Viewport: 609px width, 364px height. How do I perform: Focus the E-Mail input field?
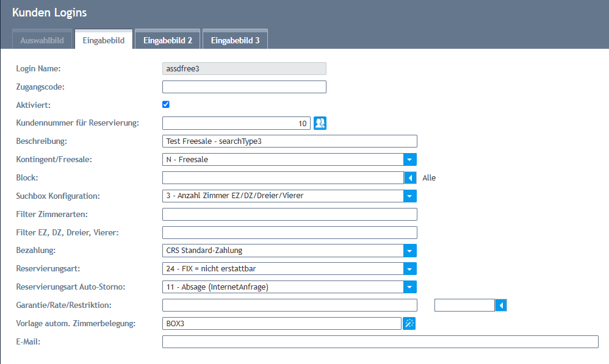[380, 341]
